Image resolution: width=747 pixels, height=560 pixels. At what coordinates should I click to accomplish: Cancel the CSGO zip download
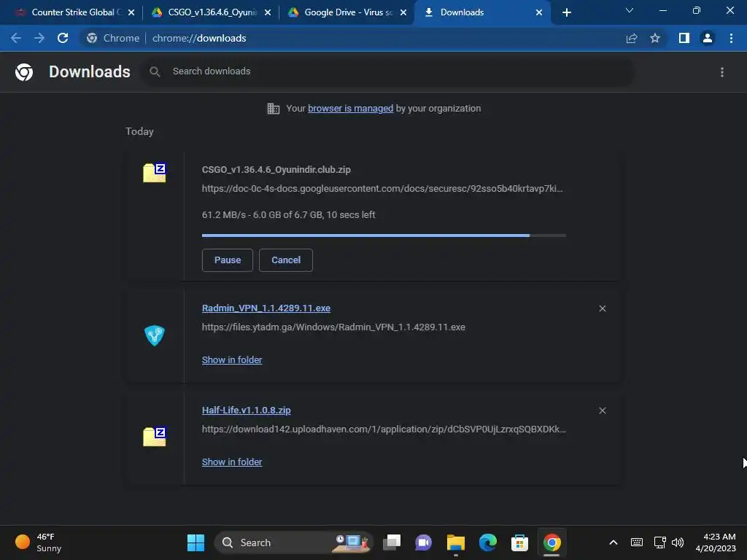click(x=286, y=260)
